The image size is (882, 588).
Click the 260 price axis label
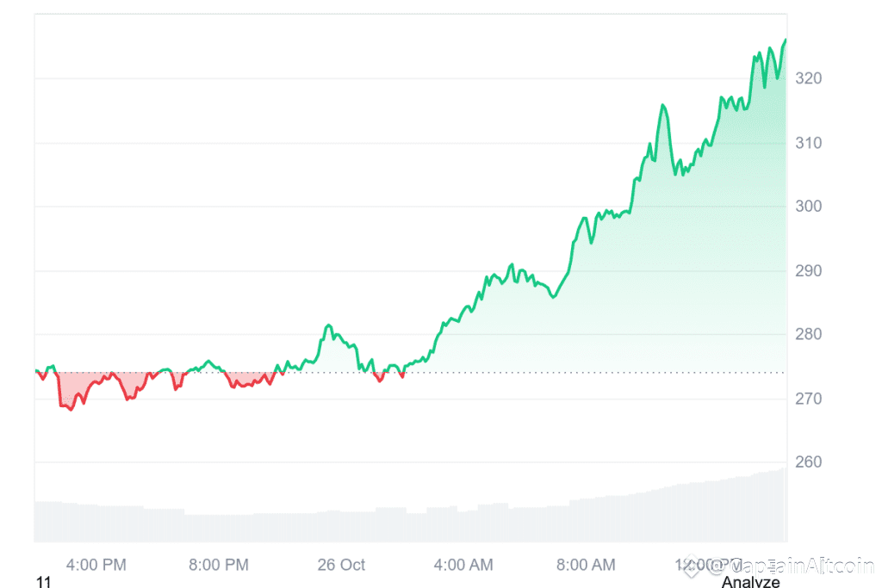(808, 462)
